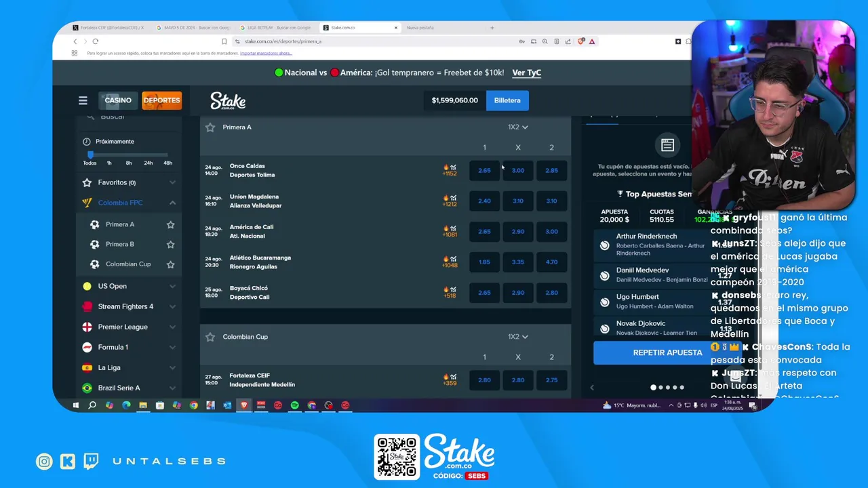868x488 pixels.
Task: Click the empty bet slip icon
Action: 667,144
